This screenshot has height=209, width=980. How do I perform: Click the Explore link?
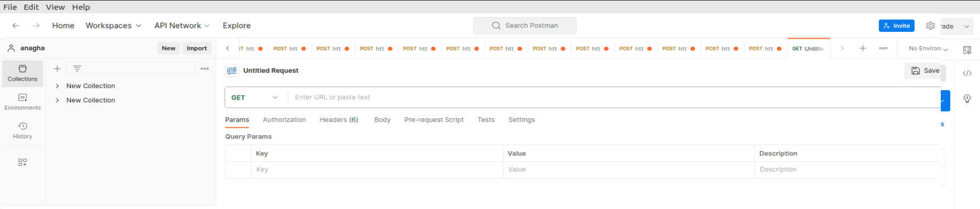click(237, 25)
